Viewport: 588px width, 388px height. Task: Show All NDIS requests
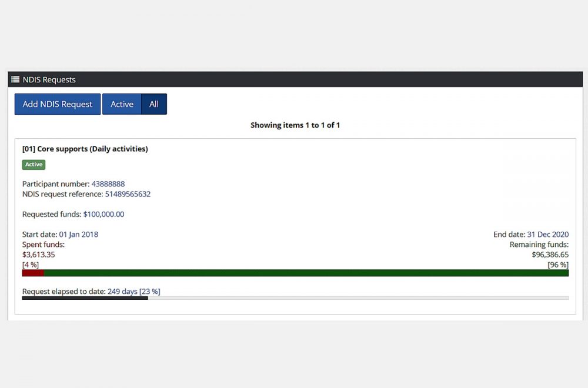pos(154,104)
